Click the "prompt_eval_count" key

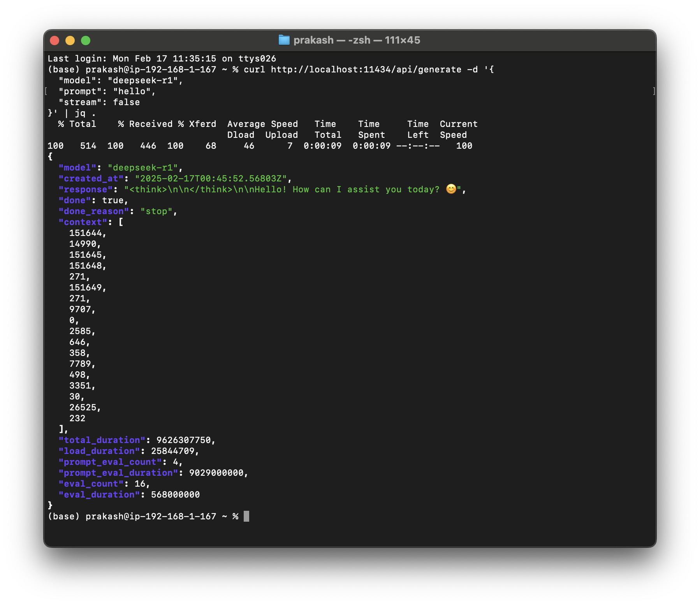click(x=110, y=462)
